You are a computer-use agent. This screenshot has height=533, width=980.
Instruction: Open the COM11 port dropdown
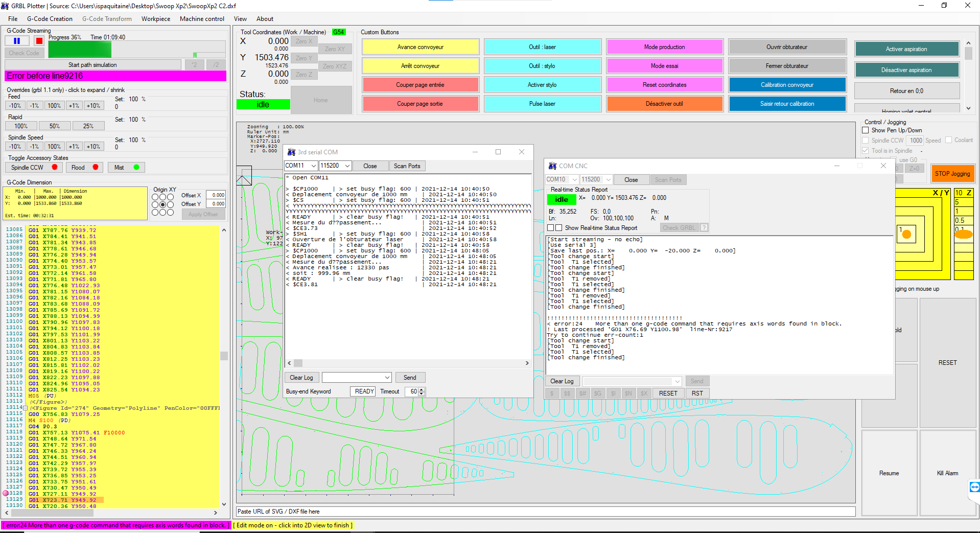(x=313, y=166)
